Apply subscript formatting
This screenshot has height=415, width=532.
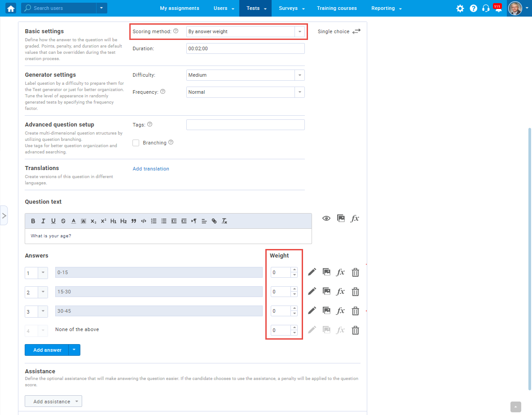pos(93,221)
